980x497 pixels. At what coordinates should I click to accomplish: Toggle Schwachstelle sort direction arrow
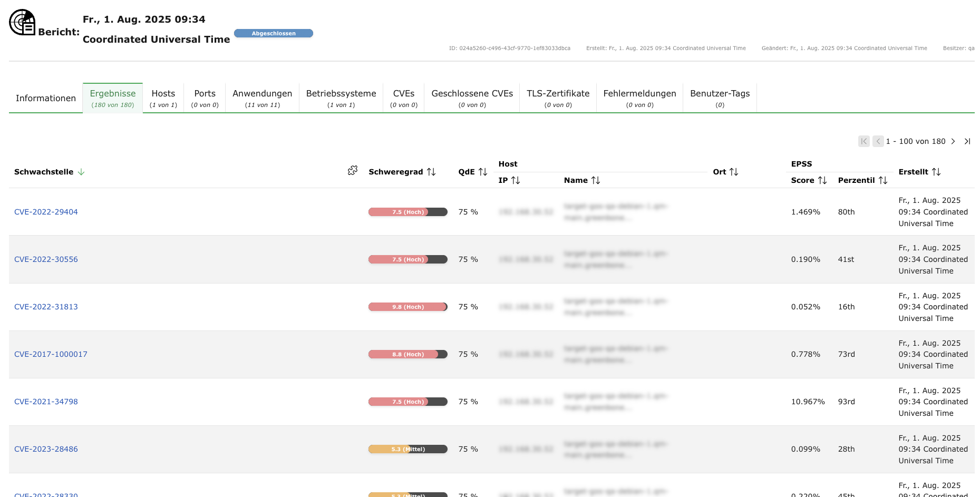coord(81,172)
